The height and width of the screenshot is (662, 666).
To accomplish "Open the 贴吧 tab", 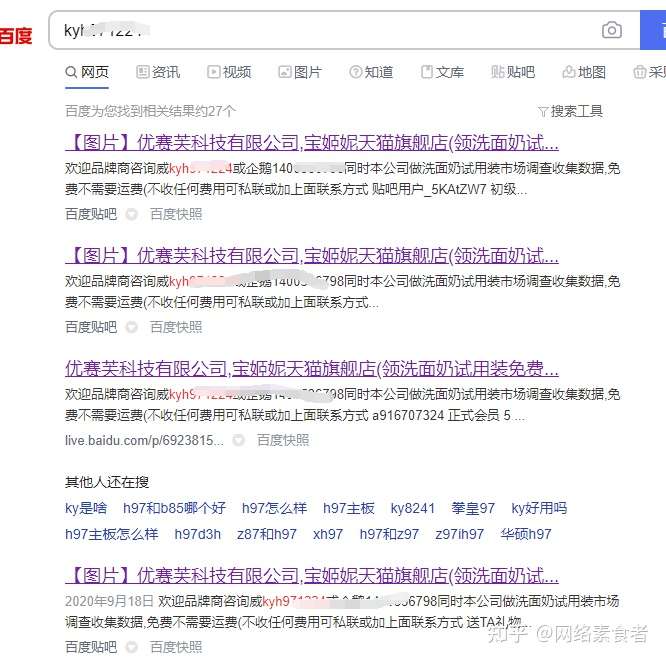I will [513, 72].
